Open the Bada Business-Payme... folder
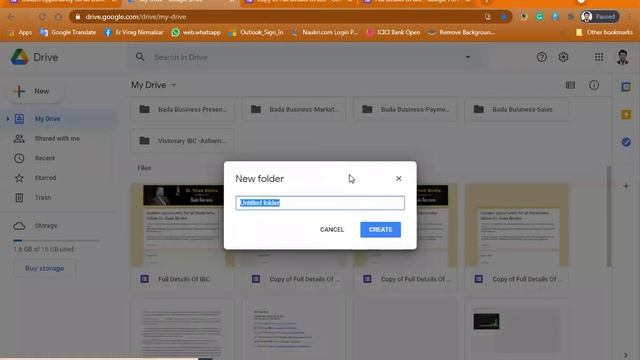640x360 pixels. (x=405, y=109)
